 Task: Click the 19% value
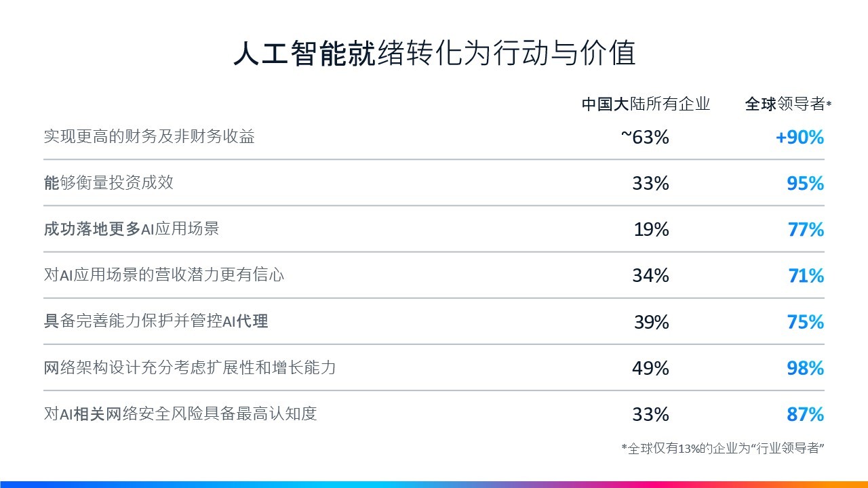[651, 229]
